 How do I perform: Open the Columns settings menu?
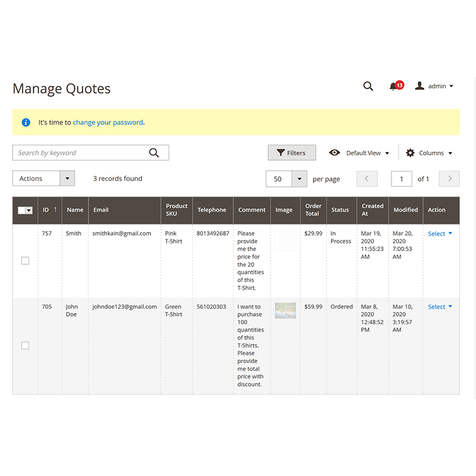click(x=429, y=153)
